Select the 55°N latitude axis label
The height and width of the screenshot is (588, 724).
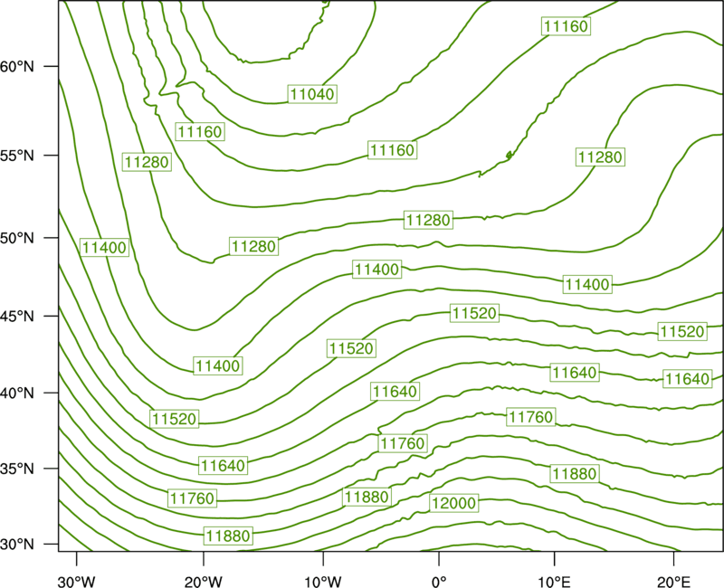point(17,156)
